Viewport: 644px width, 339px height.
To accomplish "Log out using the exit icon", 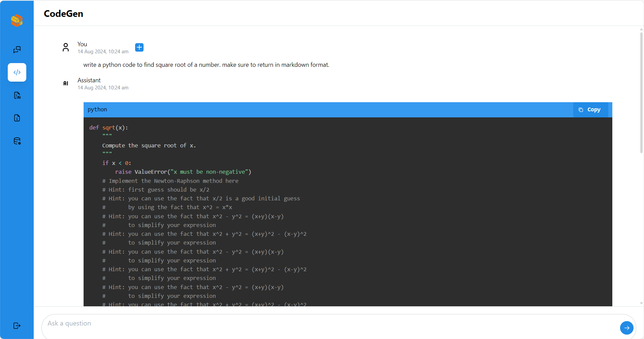I will 17,326.
